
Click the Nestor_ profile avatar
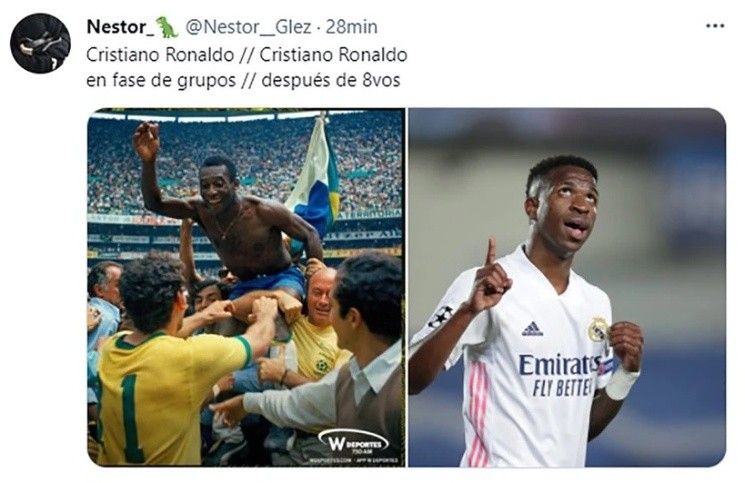tap(40, 43)
